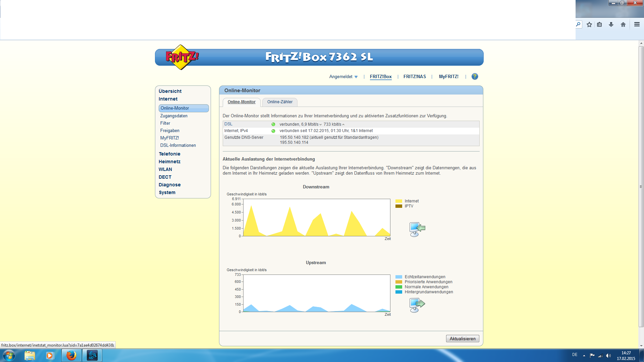Screen dimensions: 644x362
Task: Click the volume speaker tray icon
Action: tap(608, 356)
